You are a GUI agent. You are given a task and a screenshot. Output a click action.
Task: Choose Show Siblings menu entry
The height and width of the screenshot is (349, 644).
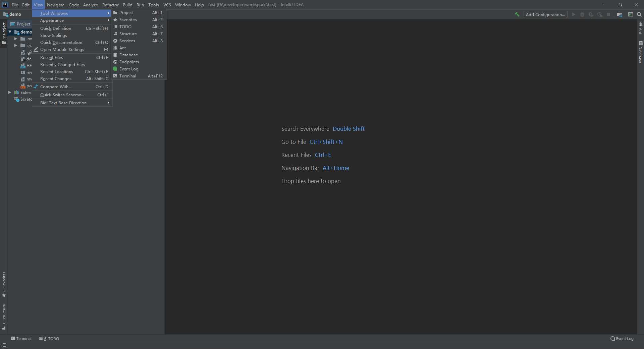pos(72,36)
